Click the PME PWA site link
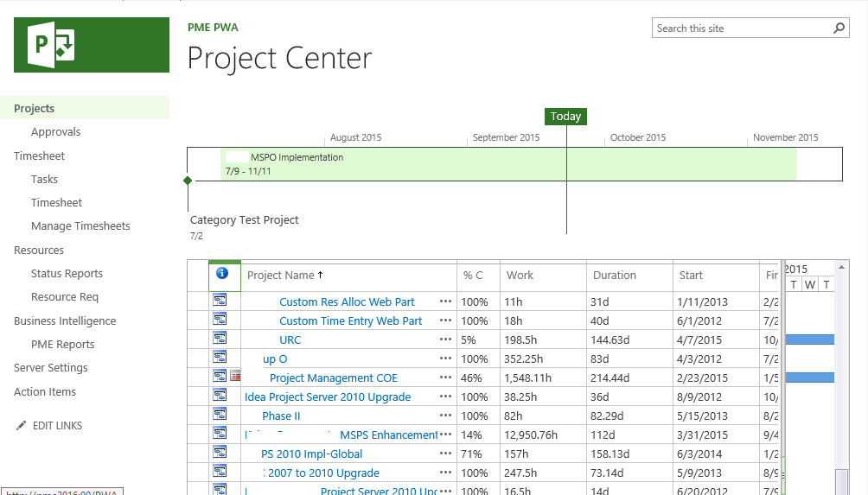Viewport: 868px width, 495px height. (x=214, y=27)
